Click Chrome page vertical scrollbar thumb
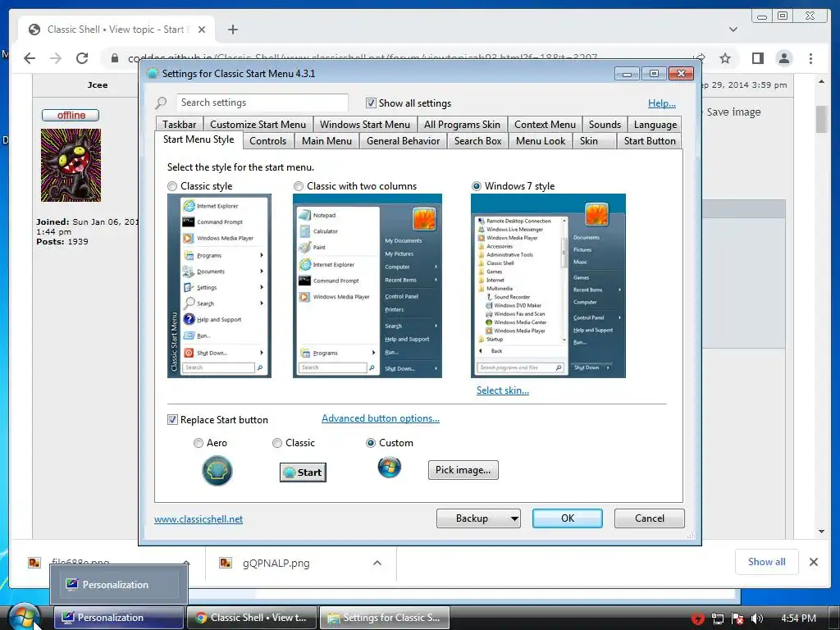Viewport: 840px width, 630px height. [x=821, y=119]
